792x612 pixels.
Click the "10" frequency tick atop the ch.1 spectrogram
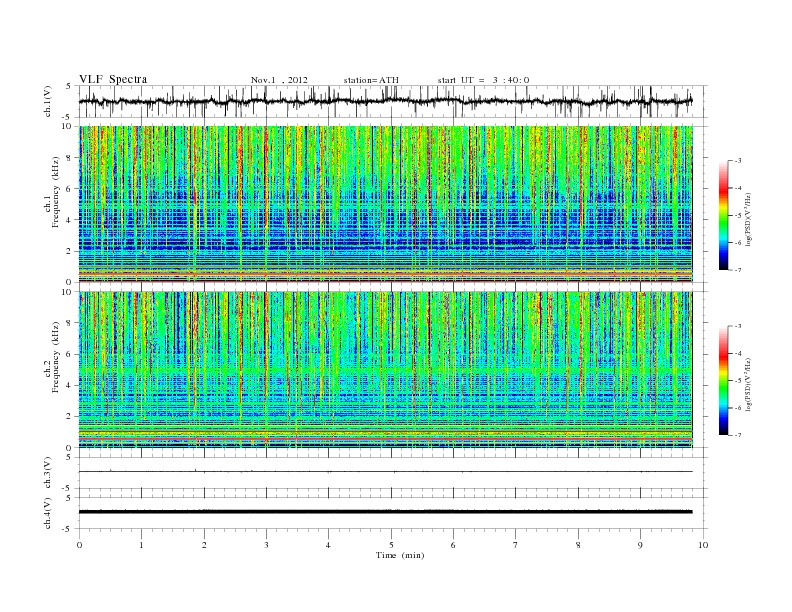(67, 126)
